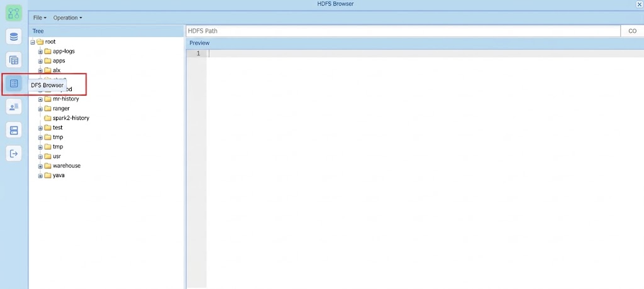644x289 pixels.
Task: Expand the yava folder node
Action: point(40,176)
